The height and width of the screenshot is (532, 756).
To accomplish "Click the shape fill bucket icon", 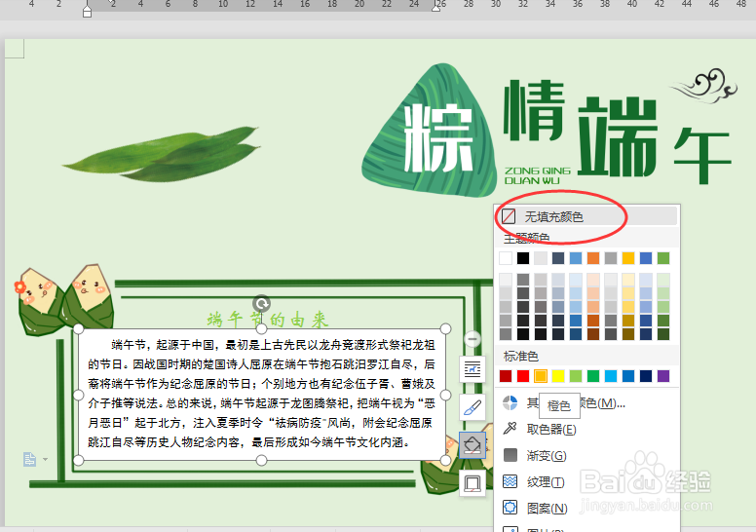I will [x=472, y=444].
